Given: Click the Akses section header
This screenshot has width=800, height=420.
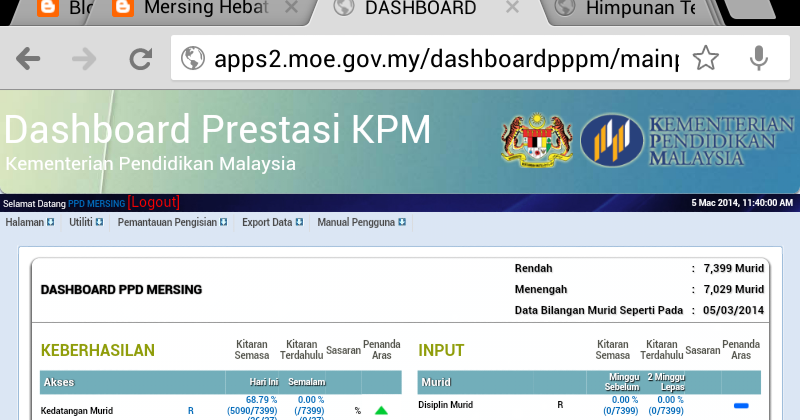Looking at the screenshot, I should point(59,382).
